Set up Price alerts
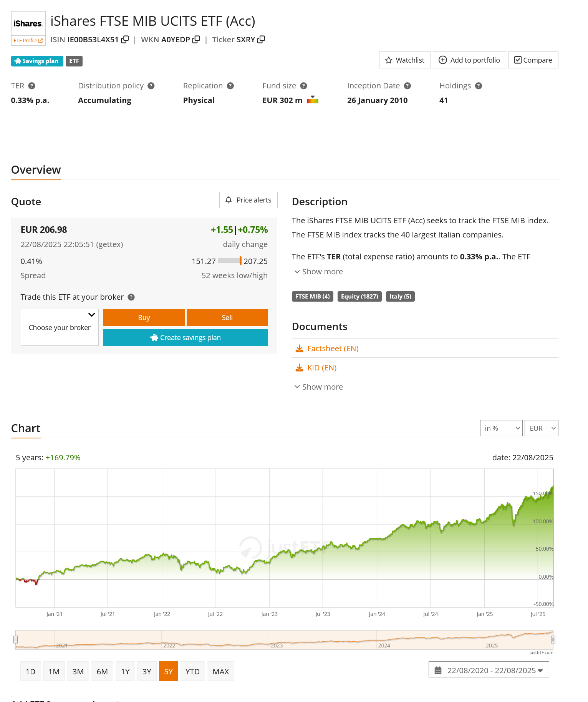 (248, 200)
